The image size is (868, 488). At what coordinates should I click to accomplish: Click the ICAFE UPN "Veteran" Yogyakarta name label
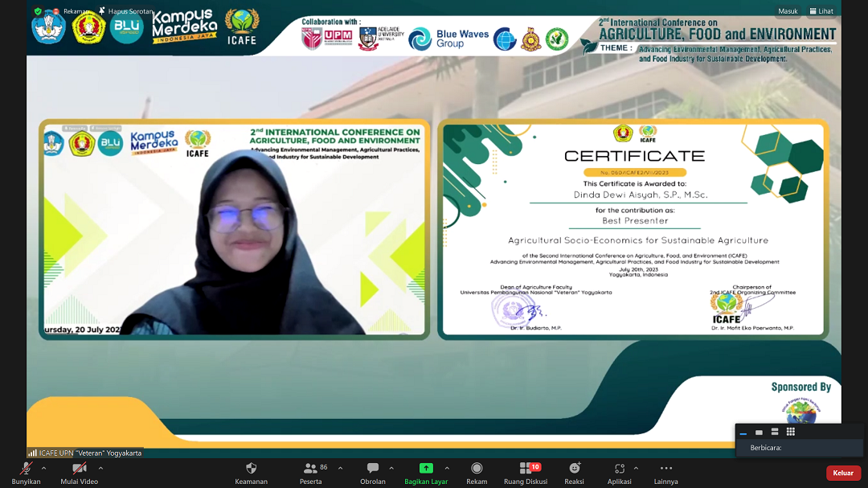pyautogui.click(x=90, y=453)
